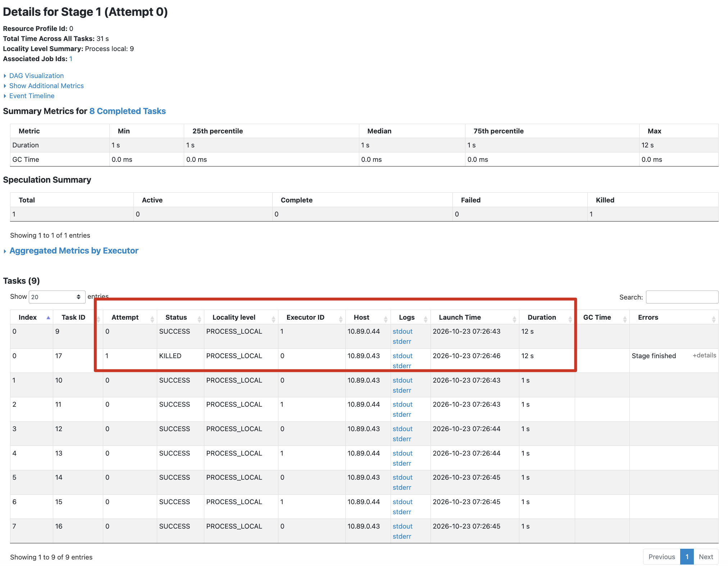Image resolution: width=728 pixels, height=566 pixels.
Task: Open stdout log for task ID 10
Action: 402,380
